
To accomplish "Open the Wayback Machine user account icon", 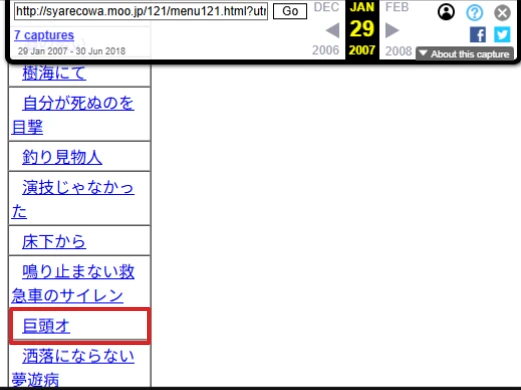I will pos(446,12).
